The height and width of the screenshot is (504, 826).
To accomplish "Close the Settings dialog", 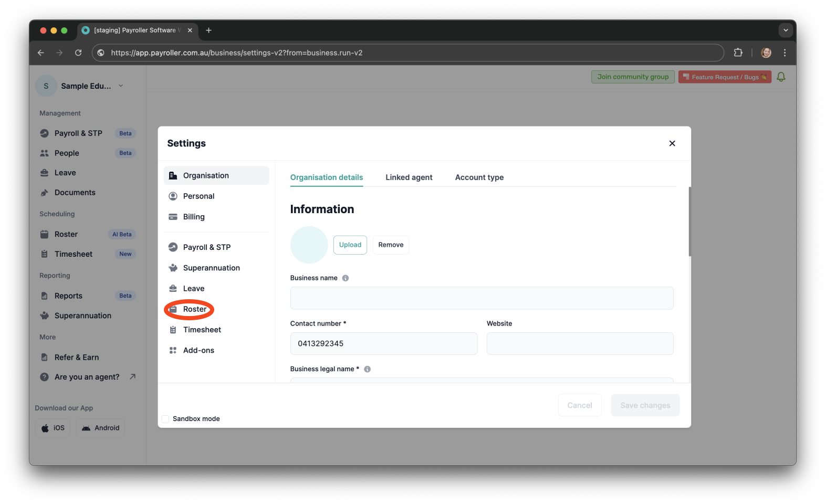I will point(672,143).
